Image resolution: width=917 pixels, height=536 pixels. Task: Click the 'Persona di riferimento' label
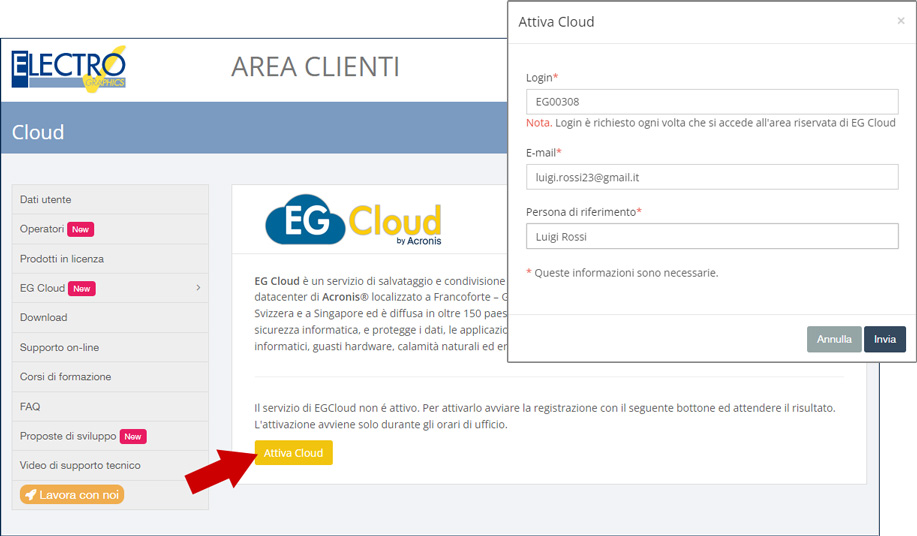tap(584, 212)
